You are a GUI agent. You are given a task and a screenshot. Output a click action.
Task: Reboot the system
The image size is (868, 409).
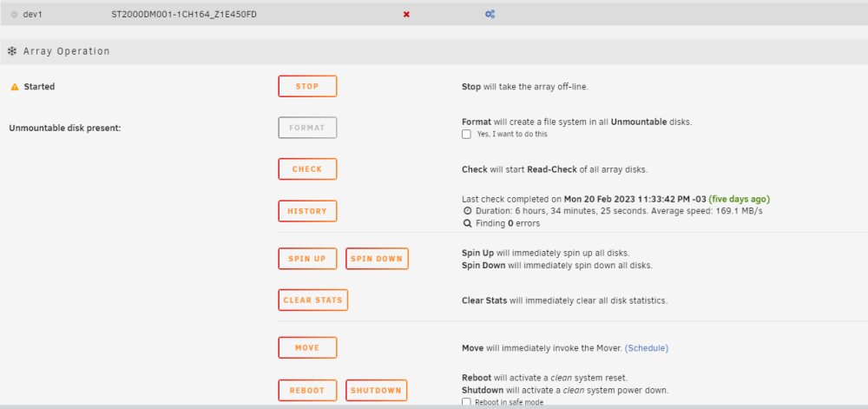pyautogui.click(x=307, y=390)
